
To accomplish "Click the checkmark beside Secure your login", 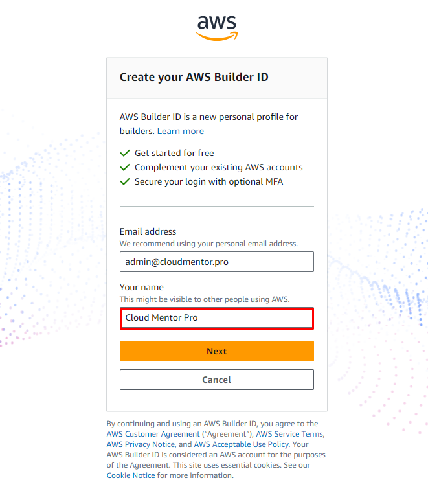I will click(125, 182).
